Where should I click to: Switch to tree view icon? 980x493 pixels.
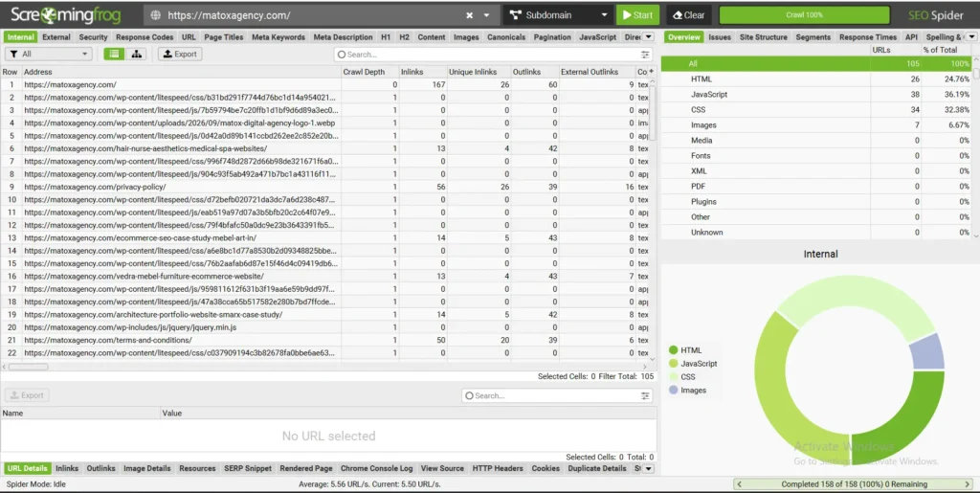(136, 55)
